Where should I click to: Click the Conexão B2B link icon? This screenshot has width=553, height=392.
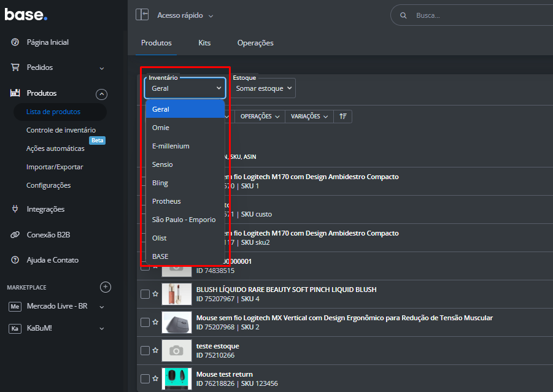(x=15, y=235)
